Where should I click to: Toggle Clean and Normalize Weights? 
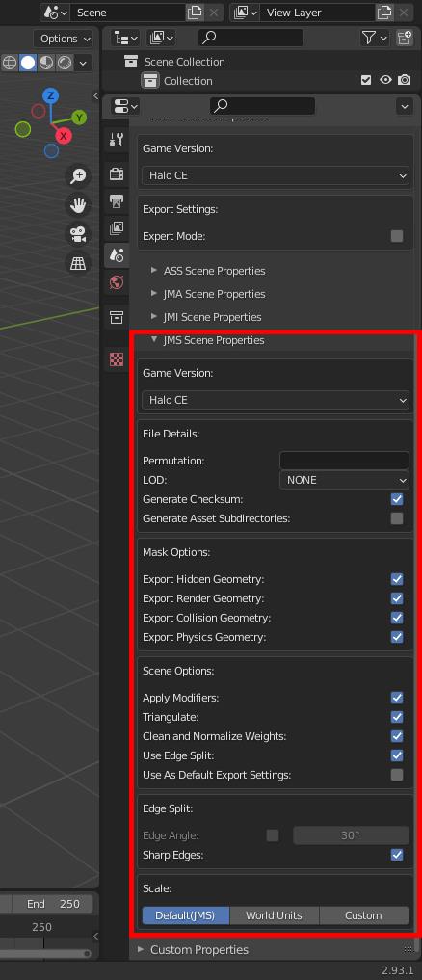point(397,736)
